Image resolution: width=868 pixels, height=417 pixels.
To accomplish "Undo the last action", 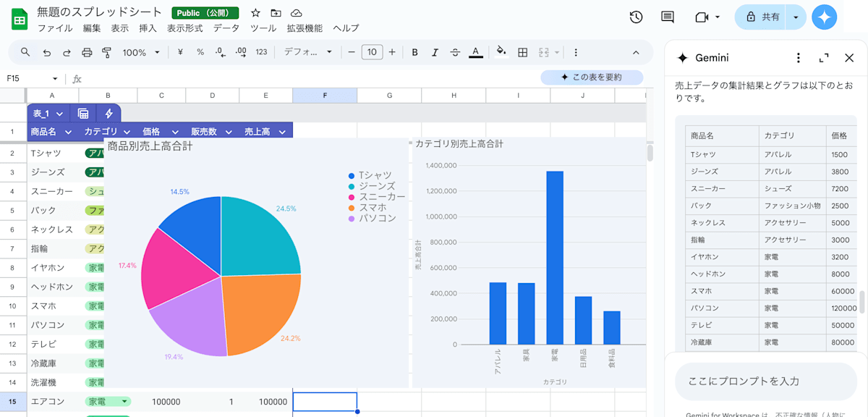I will (46, 52).
